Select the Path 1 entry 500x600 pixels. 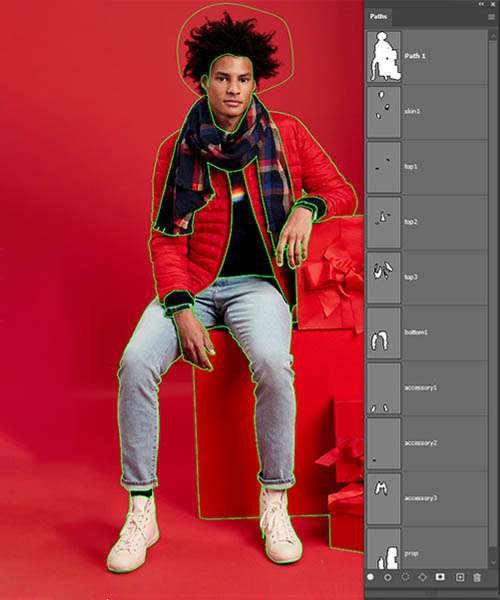coord(427,57)
